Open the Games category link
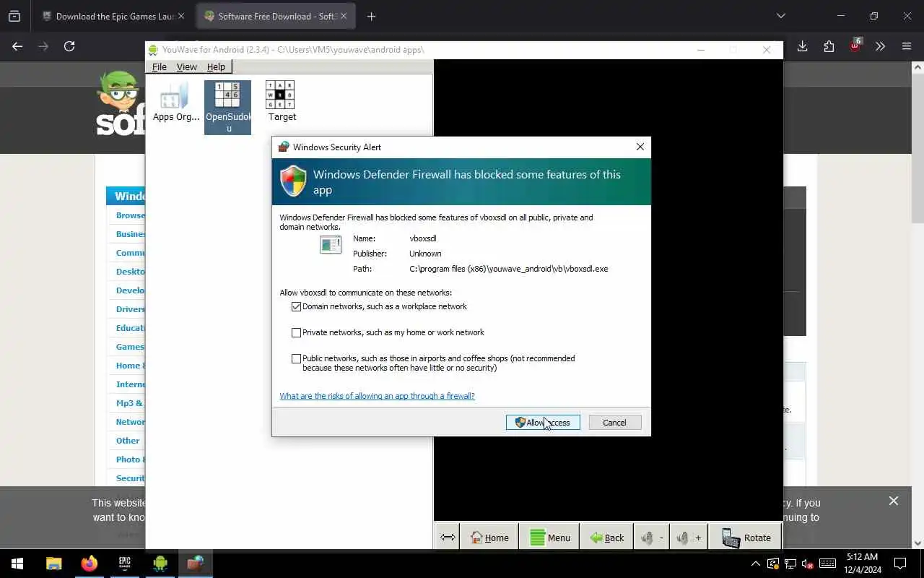 [x=130, y=347]
